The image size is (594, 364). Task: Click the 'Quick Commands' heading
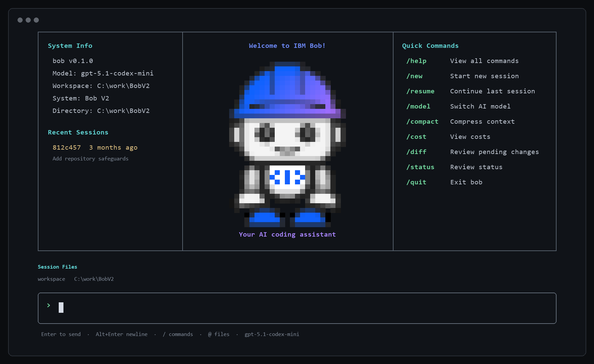pos(430,46)
